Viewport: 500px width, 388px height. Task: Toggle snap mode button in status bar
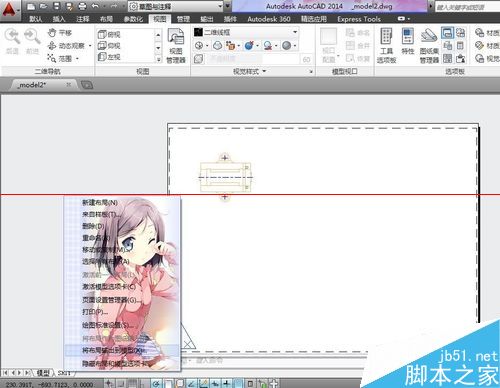[121, 383]
